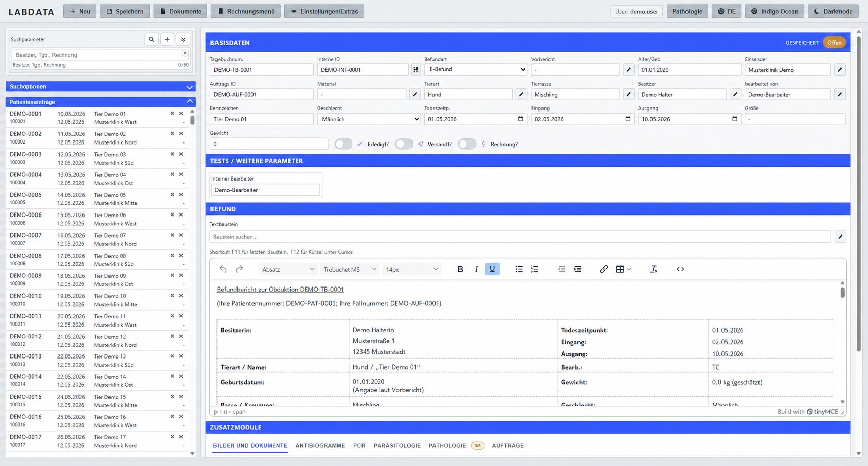Click the pencil icon beside Einsender
This screenshot has width=868, height=466.
[x=840, y=70]
